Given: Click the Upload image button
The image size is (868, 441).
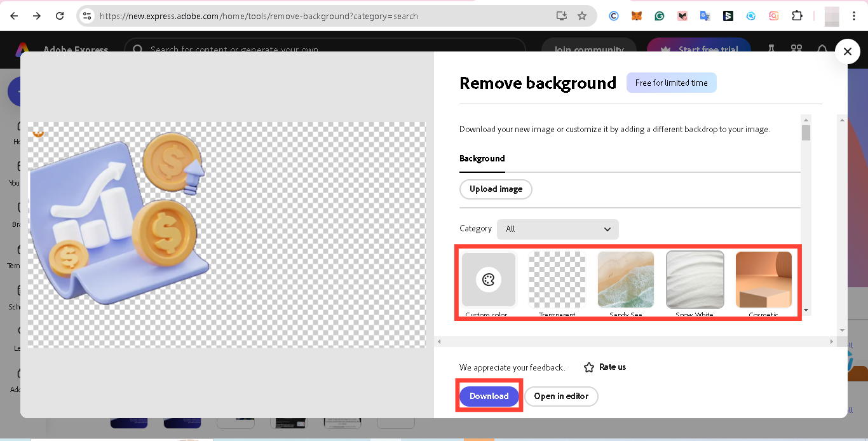Looking at the screenshot, I should [496, 189].
